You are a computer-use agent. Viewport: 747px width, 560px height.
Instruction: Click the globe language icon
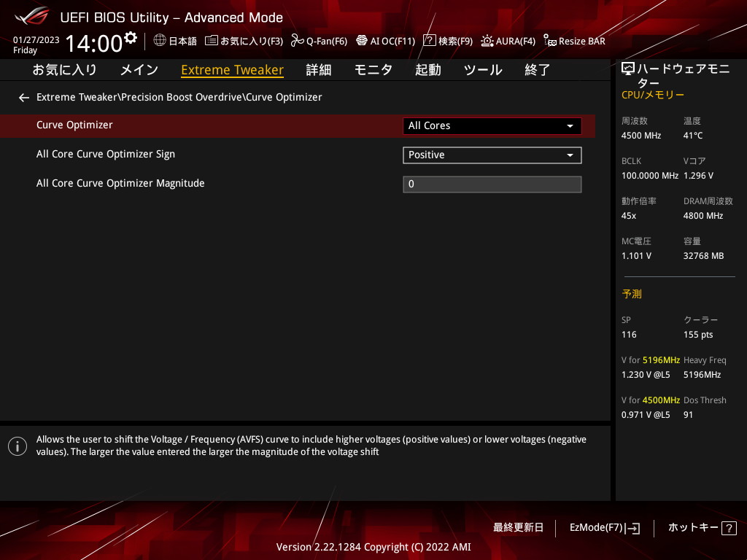pyautogui.click(x=160, y=41)
